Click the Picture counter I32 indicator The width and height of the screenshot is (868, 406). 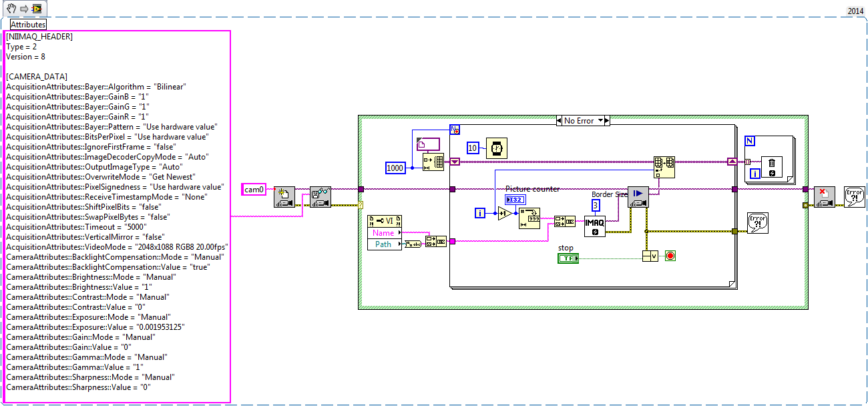coord(515,200)
